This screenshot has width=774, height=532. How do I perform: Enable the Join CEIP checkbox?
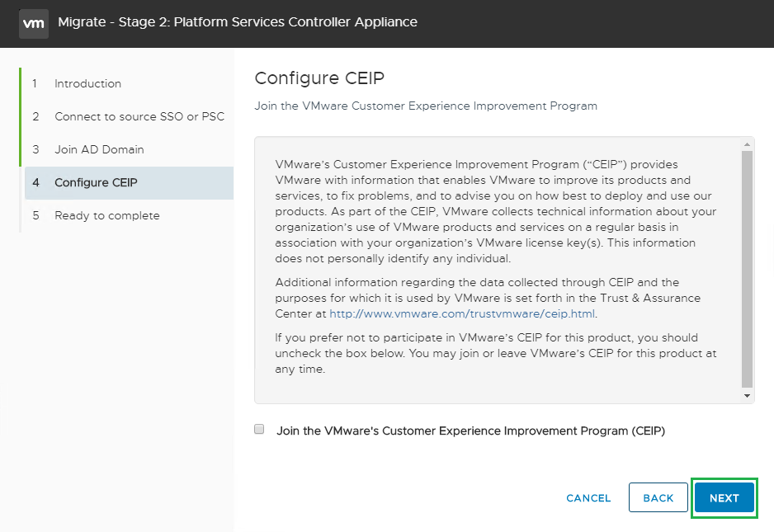tap(259, 430)
